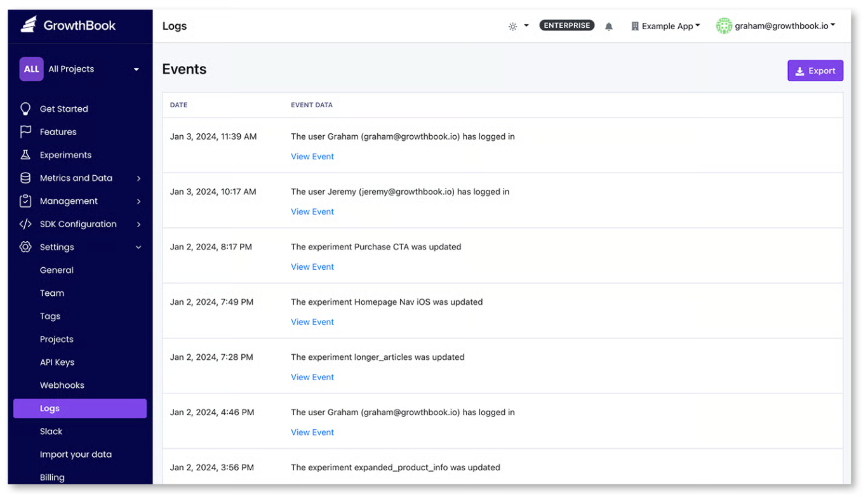The width and height of the screenshot is (868, 497).
Task: Click the ALL projects badge
Action: coord(31,69)
